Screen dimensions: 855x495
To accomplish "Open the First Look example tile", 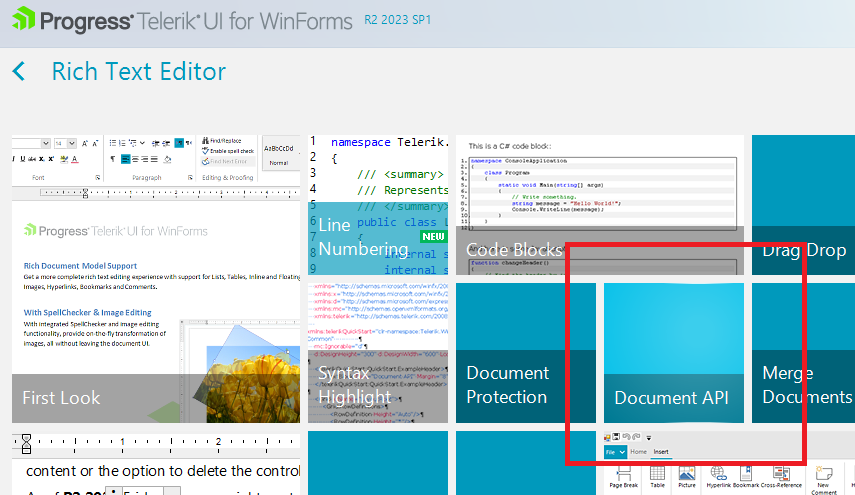I will (155, 300).
